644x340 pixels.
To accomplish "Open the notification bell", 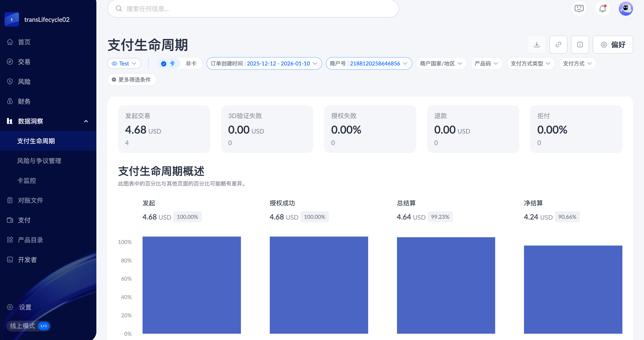I will click(x=602, y=9).
